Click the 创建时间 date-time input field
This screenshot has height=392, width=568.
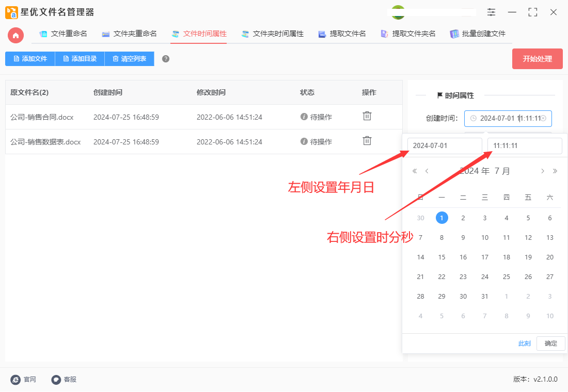pos(508,118)
